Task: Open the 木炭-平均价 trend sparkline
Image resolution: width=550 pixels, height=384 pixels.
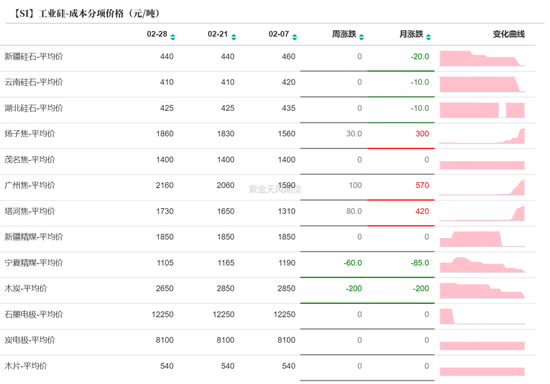Action: tap(482, 290)
